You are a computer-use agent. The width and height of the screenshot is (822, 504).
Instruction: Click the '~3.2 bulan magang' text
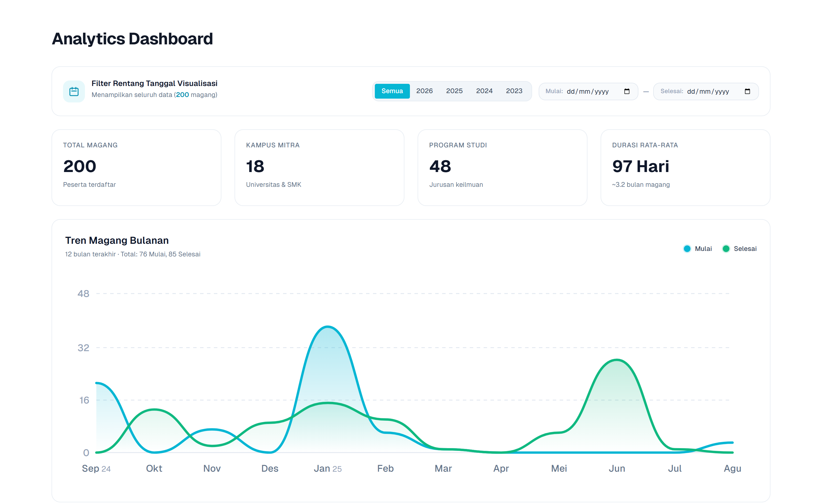(x=641, y=184)
